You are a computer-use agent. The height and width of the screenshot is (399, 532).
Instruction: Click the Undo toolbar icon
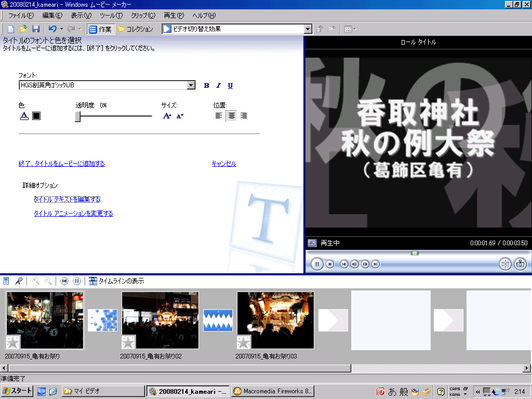coord(52,29)
